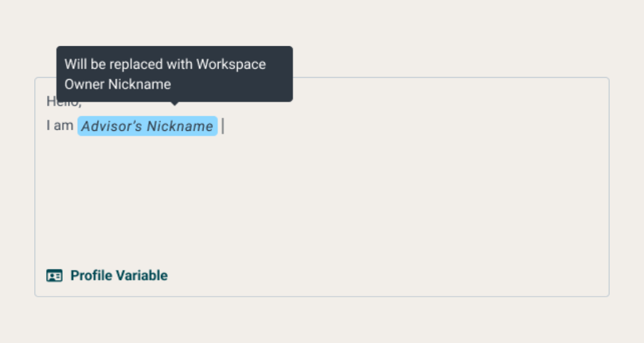This screenshot has width=644, height=343.
Task: Click the word "Variable" in the footer
Action: click(144, 275)
